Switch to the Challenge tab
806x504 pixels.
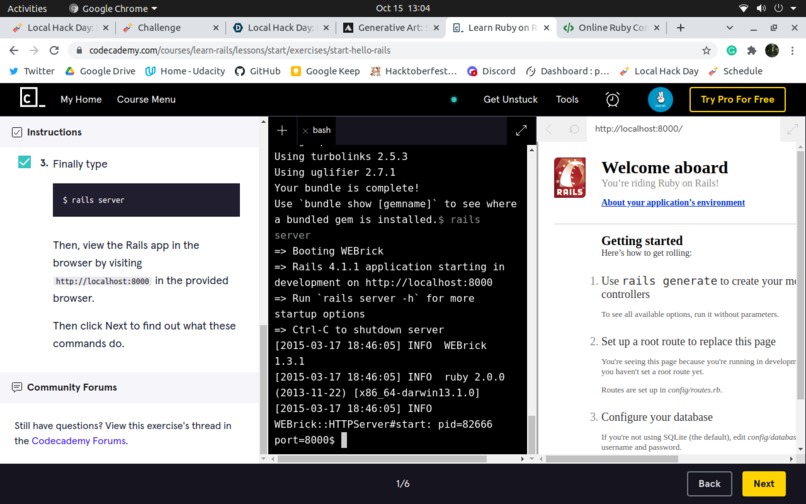[171, 28]
